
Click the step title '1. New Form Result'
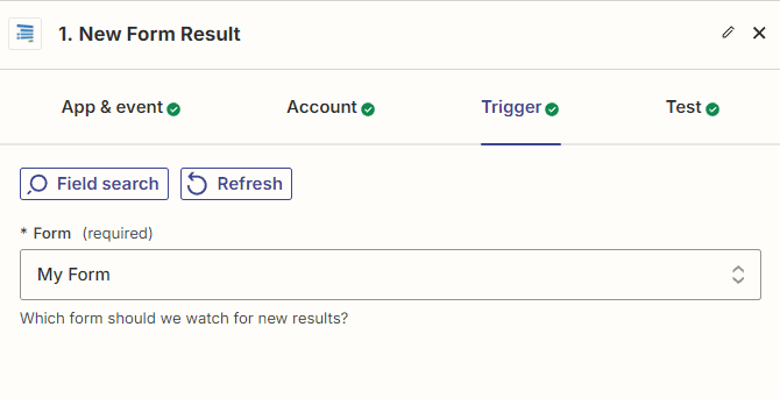[149, 34]
